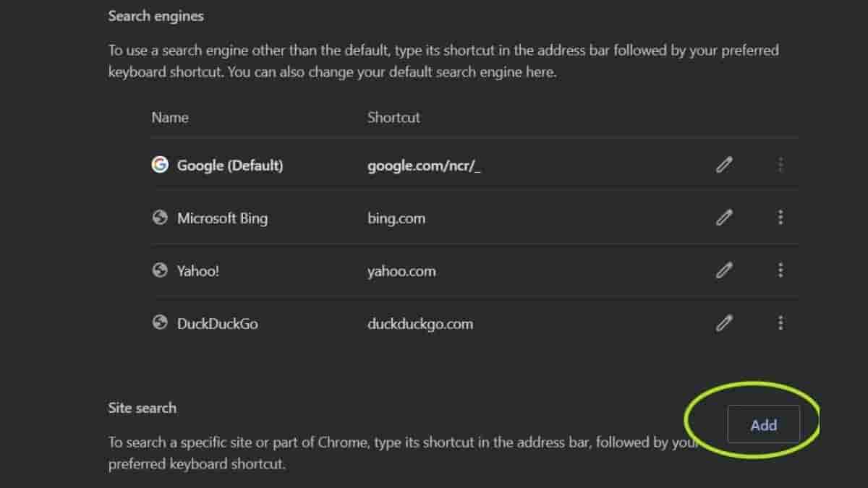Click the duckduckgo.com shortcut text
Image resolution: width=868 pixels, height=488 pixels.
coord(420,323)
